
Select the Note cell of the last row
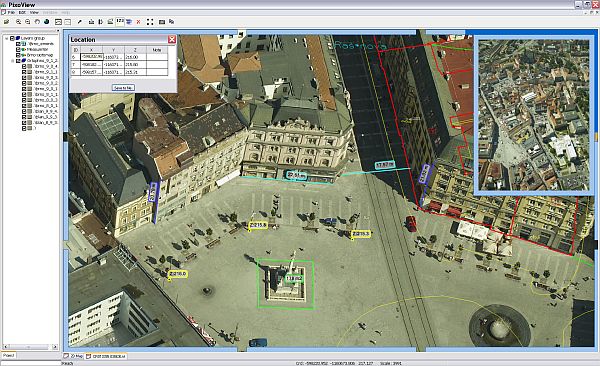[x=157, y=72]
